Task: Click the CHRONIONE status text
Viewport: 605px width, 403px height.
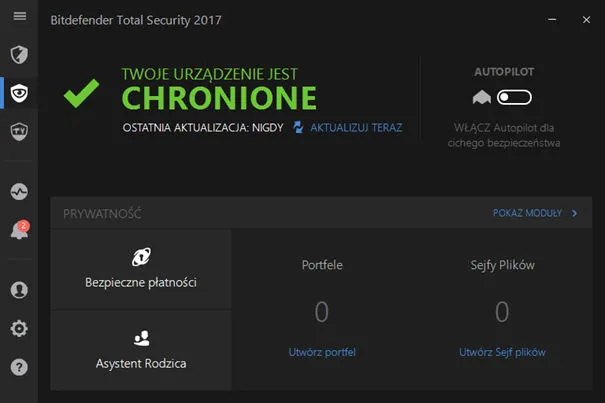Action: (x=219, y=98)
